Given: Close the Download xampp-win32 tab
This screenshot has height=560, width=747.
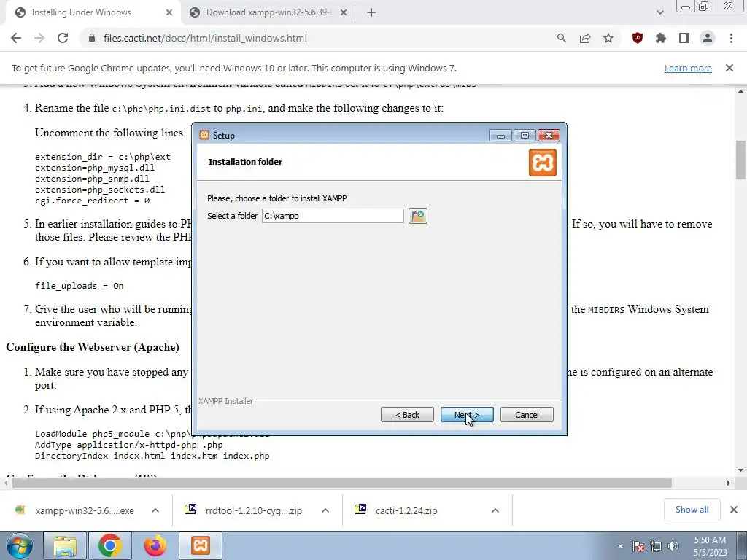Looking at the screenshot, I should 344,12.
